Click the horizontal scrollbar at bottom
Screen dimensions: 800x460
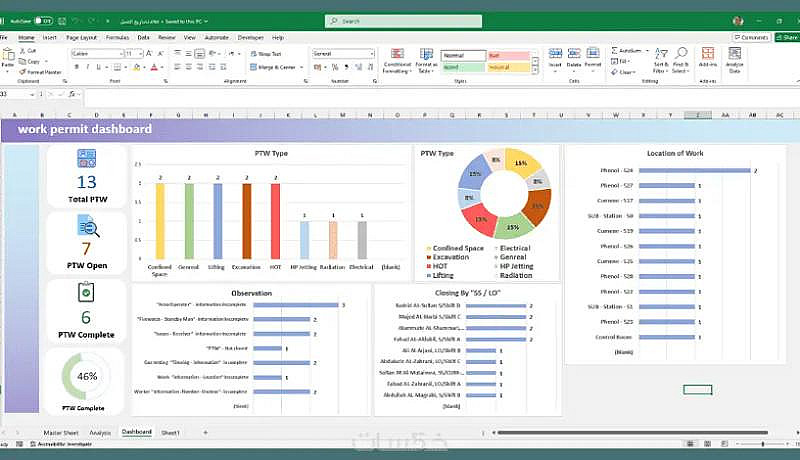[633, 432]
